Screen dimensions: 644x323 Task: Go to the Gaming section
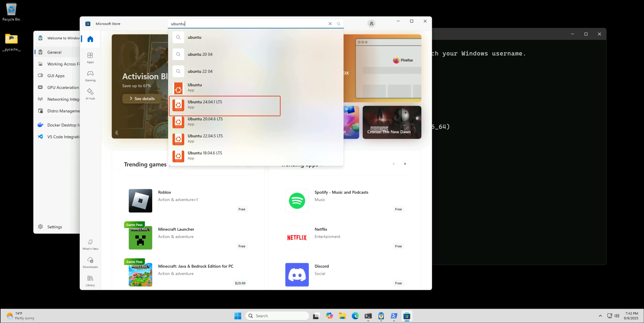[90, 76]
